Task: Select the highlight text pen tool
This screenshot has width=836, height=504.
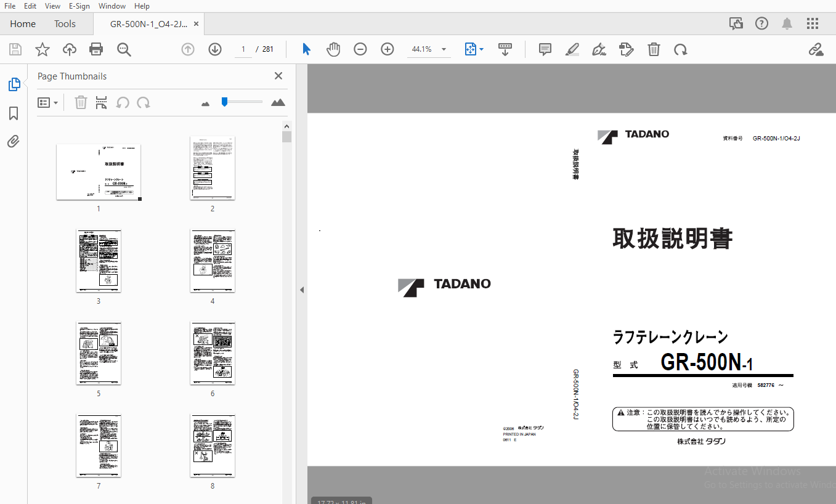Action: coord(572,49)
